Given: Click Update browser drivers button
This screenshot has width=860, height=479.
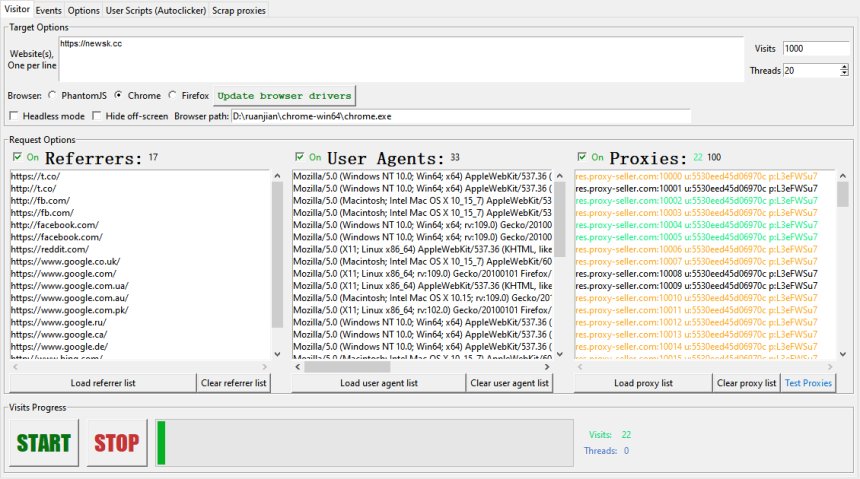Looking at the screenshot, I should 285,96.
